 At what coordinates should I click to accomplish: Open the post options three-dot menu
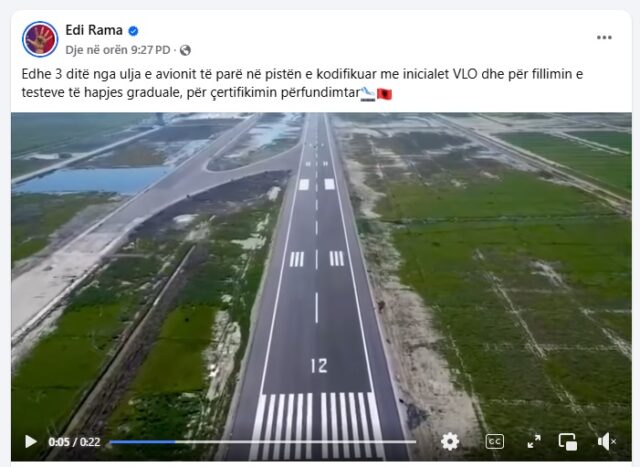[x=604, y=37]
